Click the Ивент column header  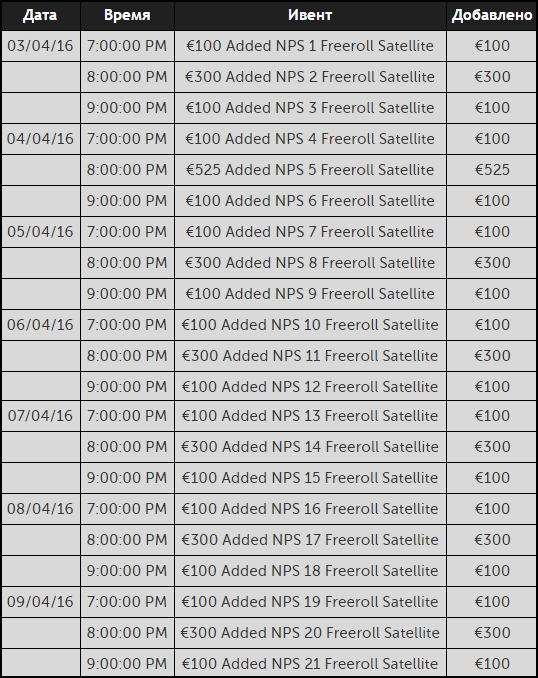pos(310,15)
